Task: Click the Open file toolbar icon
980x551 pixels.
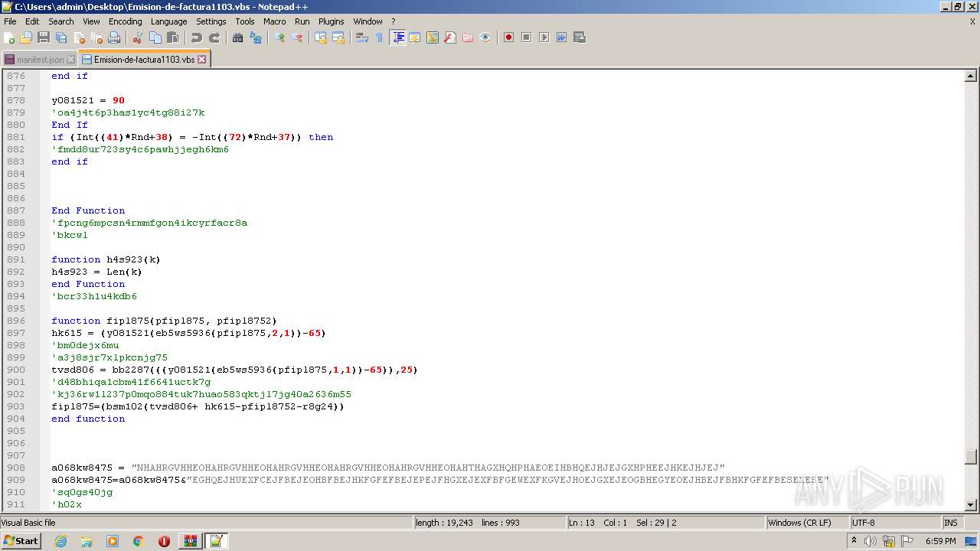Action: 26,37
